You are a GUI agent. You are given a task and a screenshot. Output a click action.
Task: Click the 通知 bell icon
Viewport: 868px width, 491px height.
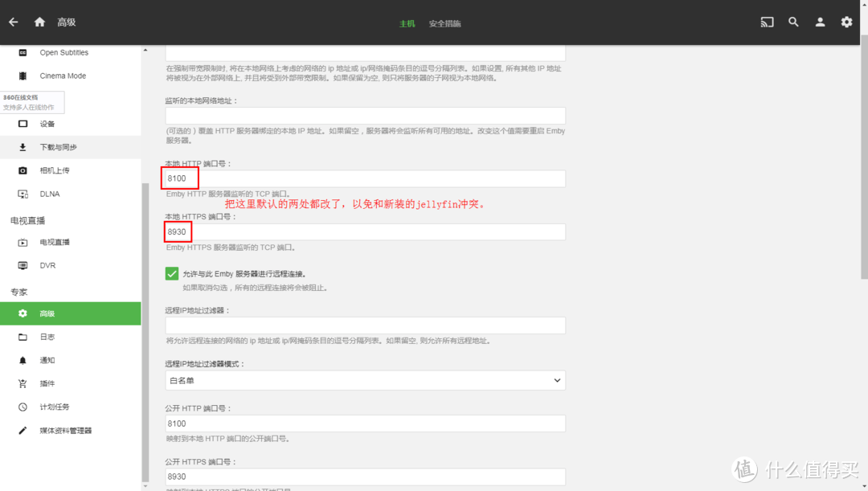(23, 360)
